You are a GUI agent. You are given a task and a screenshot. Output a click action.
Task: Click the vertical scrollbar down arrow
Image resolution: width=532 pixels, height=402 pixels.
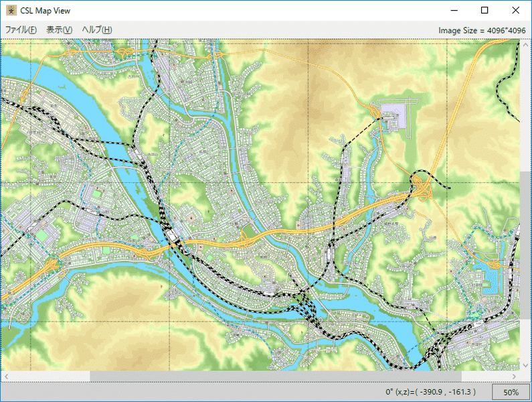[525, 366]
